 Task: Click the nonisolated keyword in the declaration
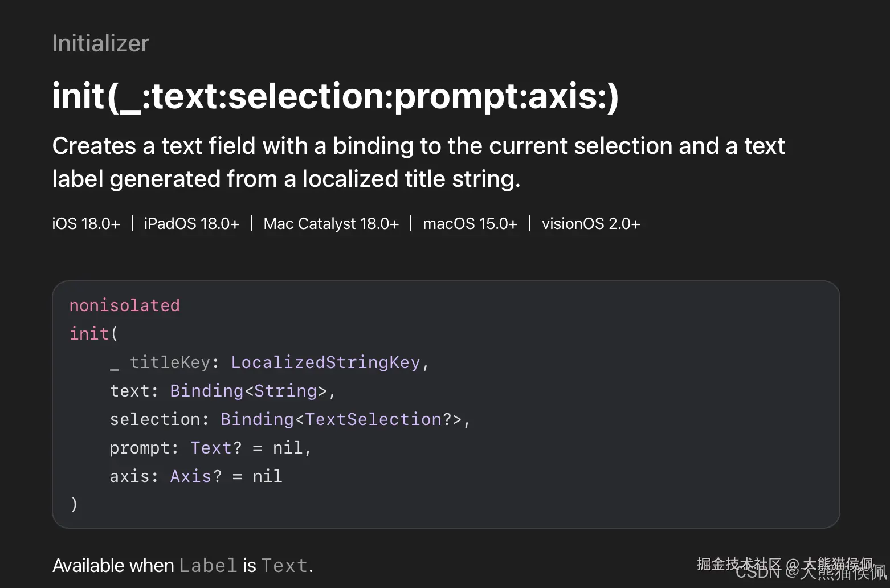tap(124, 305)
